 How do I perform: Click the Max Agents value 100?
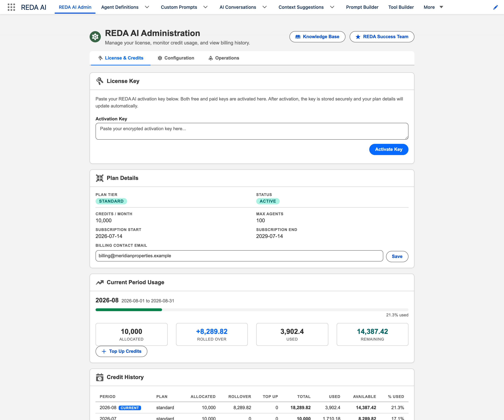coord(260,220)
